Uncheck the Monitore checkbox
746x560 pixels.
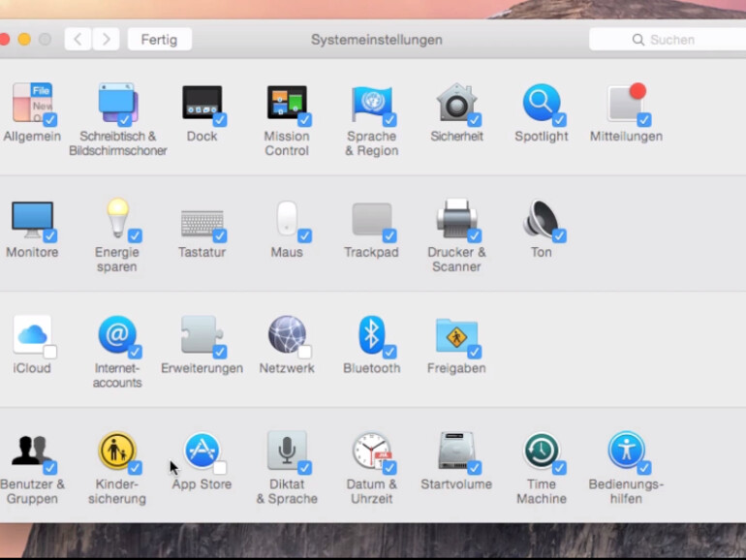pyautogui.click(x=50, y=235)
